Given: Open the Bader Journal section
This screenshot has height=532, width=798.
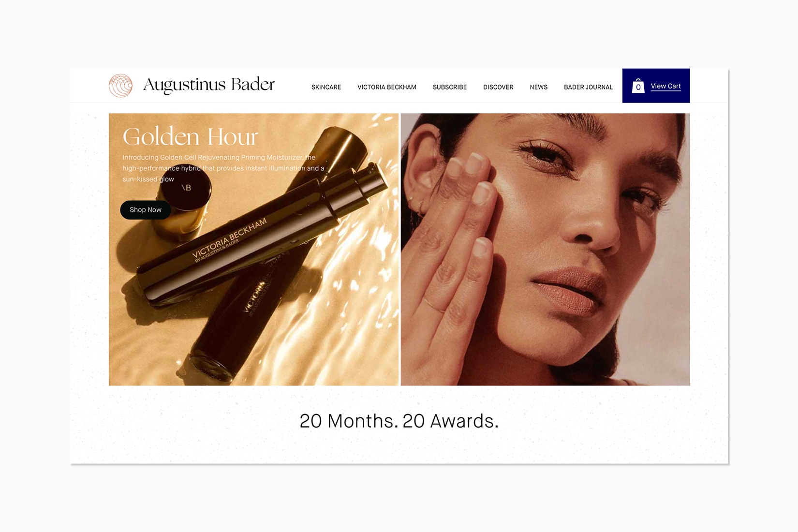Looking at the screenshot, I should [588, 87].
